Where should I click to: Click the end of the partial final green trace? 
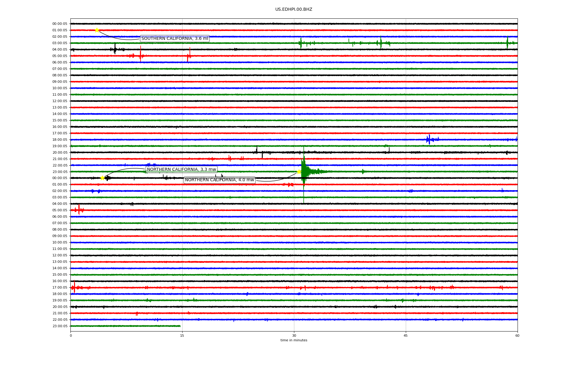tap(180, 326)
